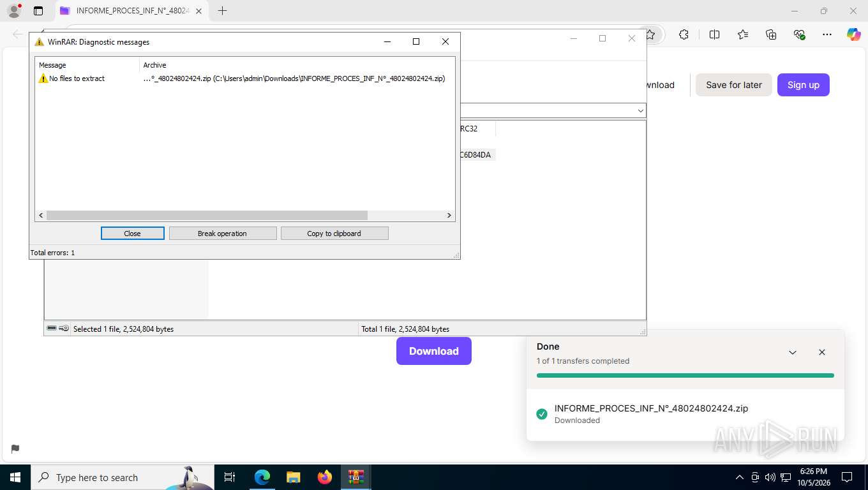Click the Windows search box
The image size is (868, 490).
(123, 477)
